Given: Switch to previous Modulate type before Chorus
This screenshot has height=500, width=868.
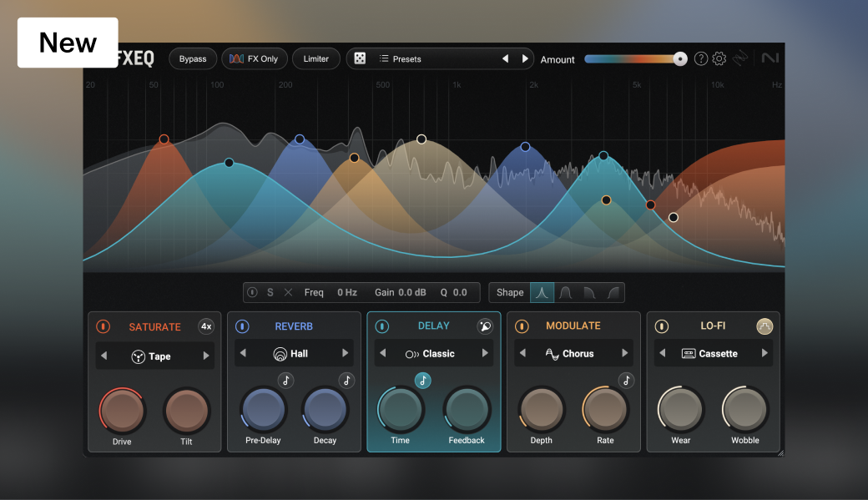Looking at the screenshot, I should click(x=522, y=353).
